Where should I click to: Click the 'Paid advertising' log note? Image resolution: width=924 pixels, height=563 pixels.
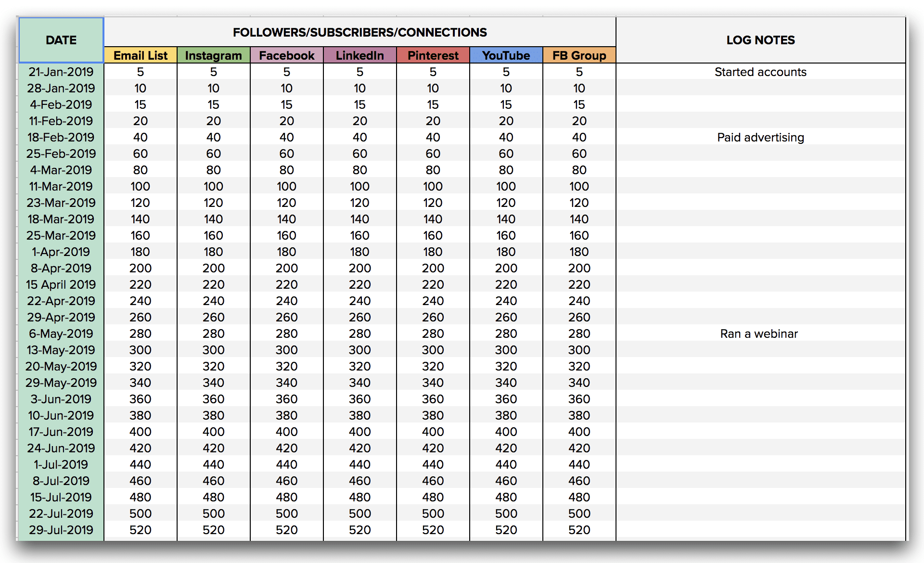760,137
